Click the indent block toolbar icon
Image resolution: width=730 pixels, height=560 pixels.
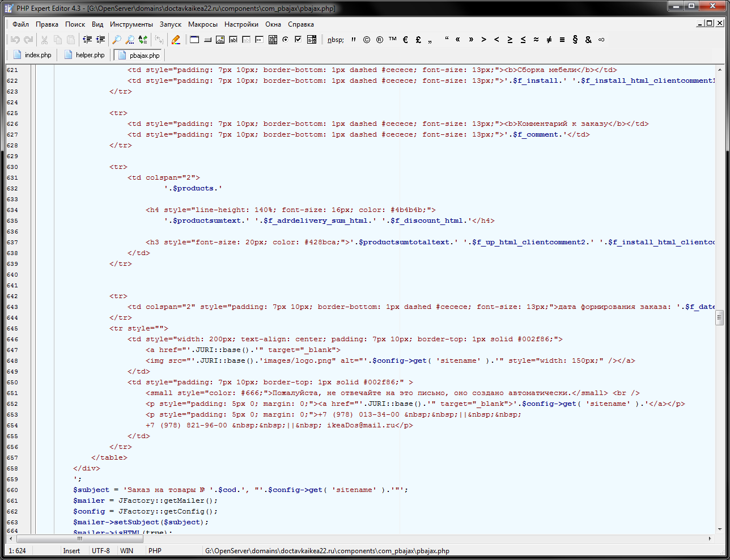click(x=100, y=40)
